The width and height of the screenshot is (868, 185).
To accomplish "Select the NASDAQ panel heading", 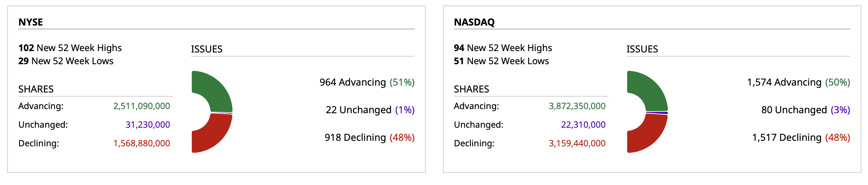I will click(474, 22).
